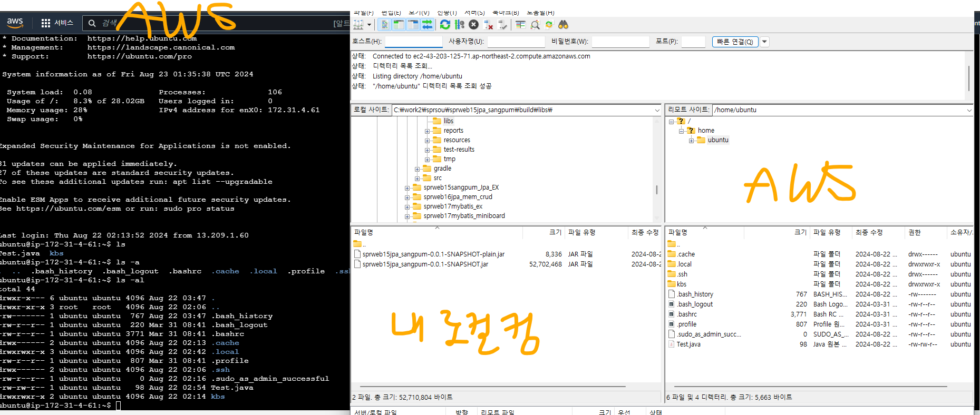Expand the gradle folder node
The image size is (980, 415).
(x=418, y=169)
